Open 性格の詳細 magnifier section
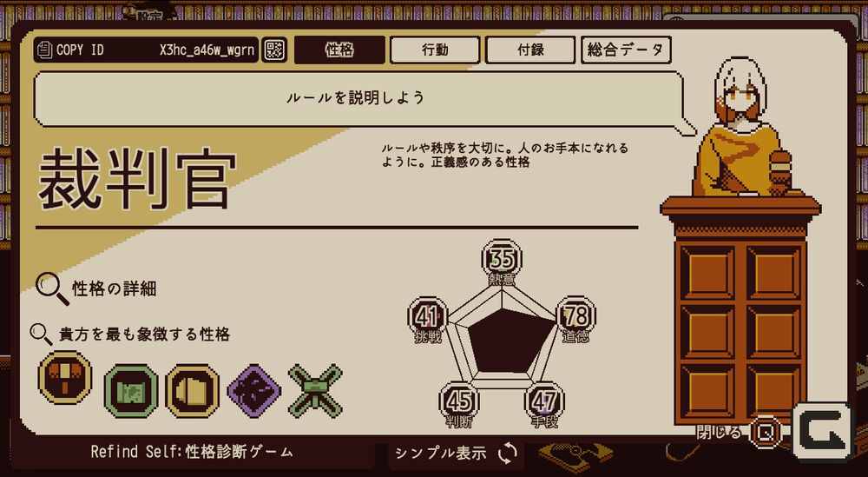The height and width of the screenshot is (477, 868). point(95,288)
